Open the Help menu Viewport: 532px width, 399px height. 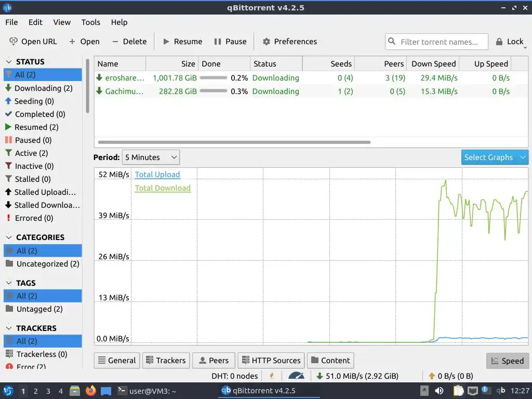pos(119,22)
